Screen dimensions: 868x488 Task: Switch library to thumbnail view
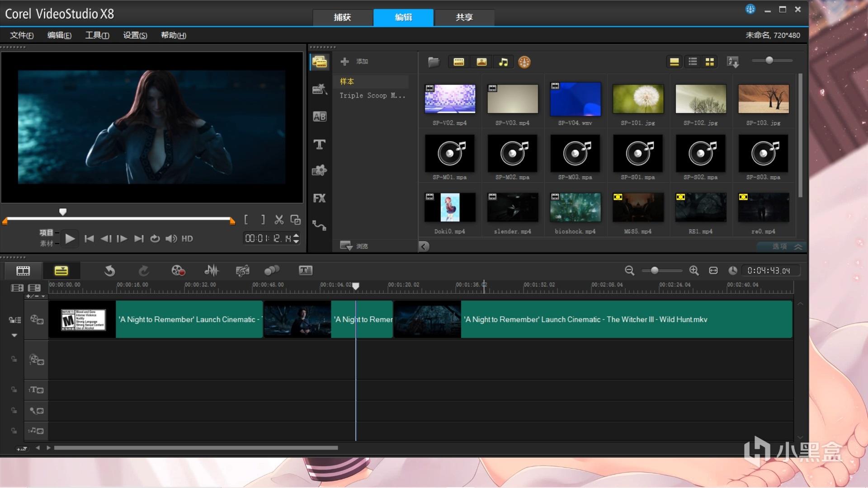(710, 62)
